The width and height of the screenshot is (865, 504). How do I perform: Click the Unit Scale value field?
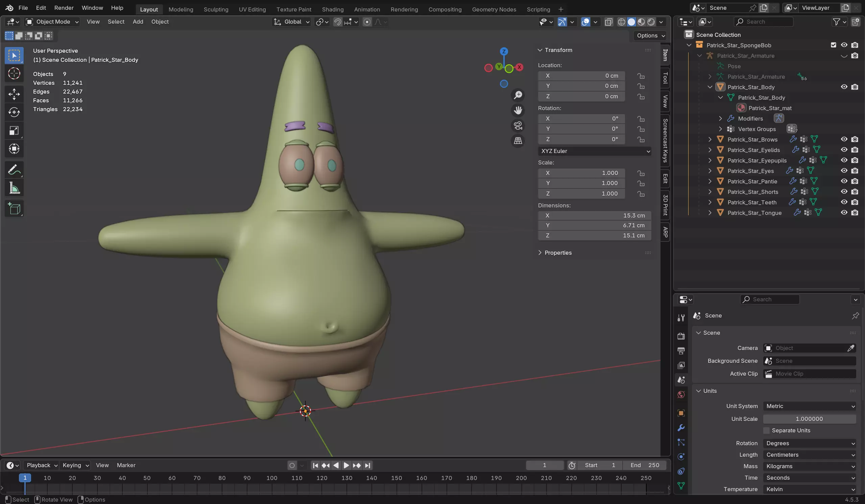coord(809,419)
